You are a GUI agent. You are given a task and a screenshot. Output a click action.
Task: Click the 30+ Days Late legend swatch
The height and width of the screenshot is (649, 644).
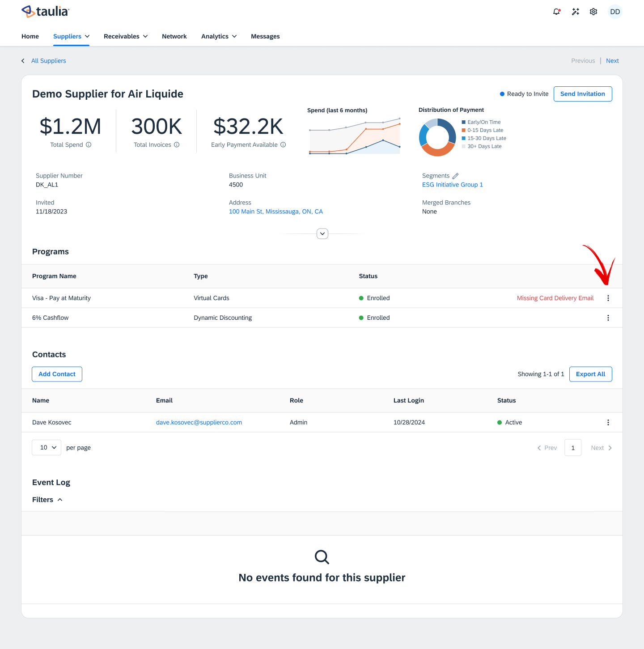(x=464, y=146)
